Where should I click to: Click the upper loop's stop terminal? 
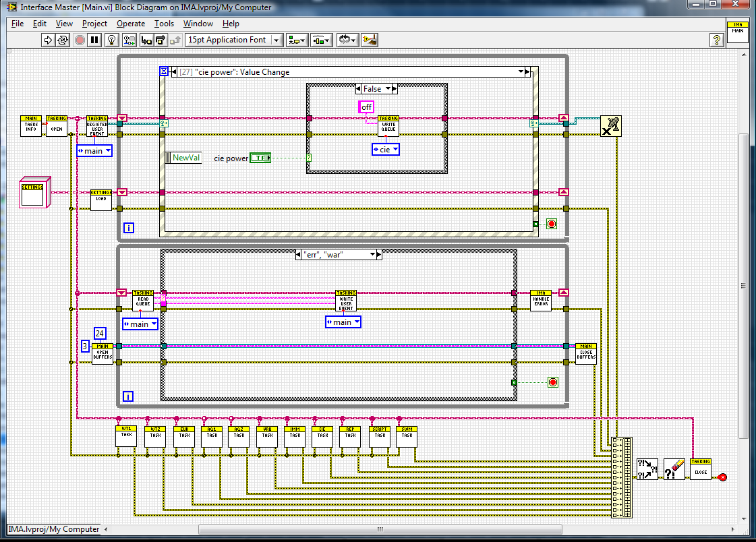552,223
